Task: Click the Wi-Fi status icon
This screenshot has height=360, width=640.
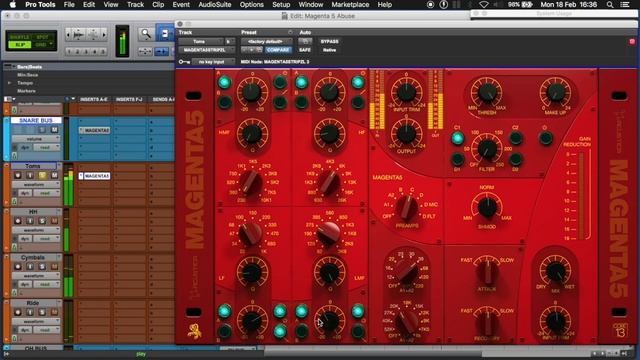Action: (483, 5)
